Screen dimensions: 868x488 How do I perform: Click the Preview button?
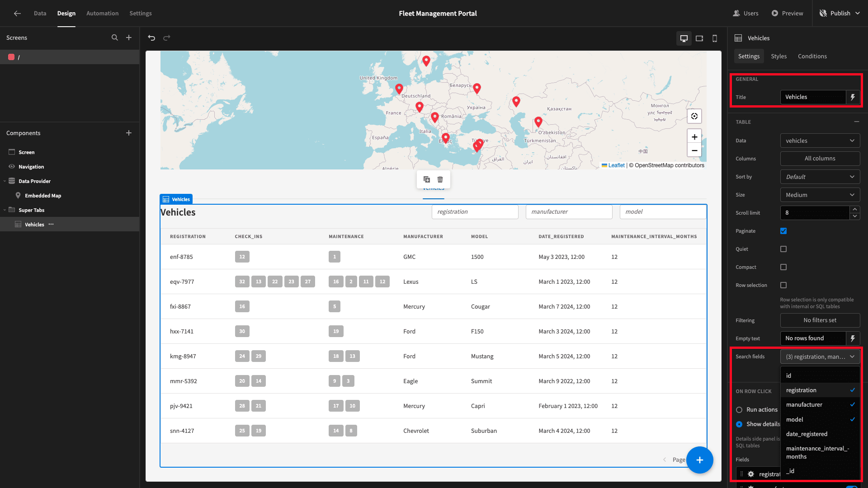click(x=787, y=13)
